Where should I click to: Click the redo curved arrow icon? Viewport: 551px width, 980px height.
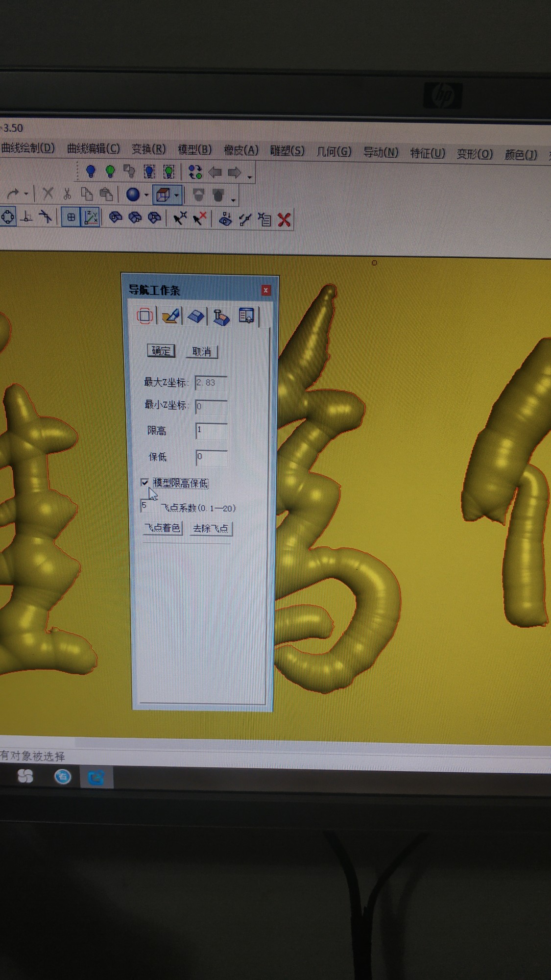(x=13, y=194)
